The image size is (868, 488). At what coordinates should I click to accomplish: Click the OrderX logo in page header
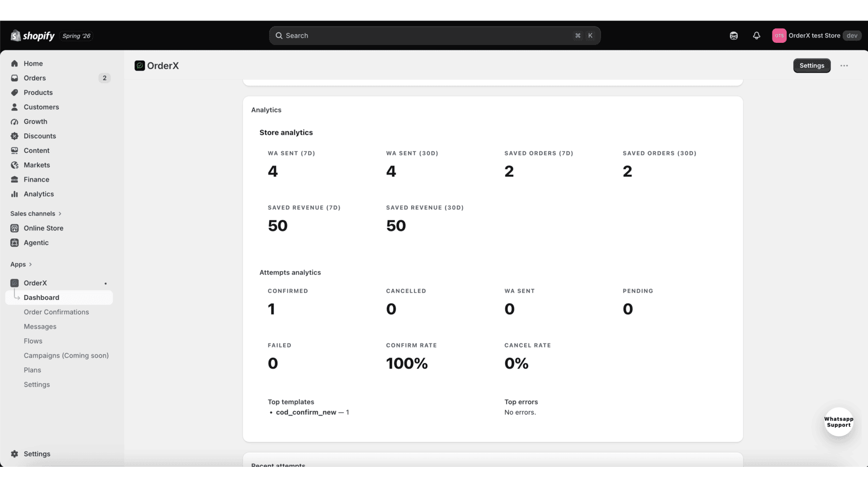[140, 66]
